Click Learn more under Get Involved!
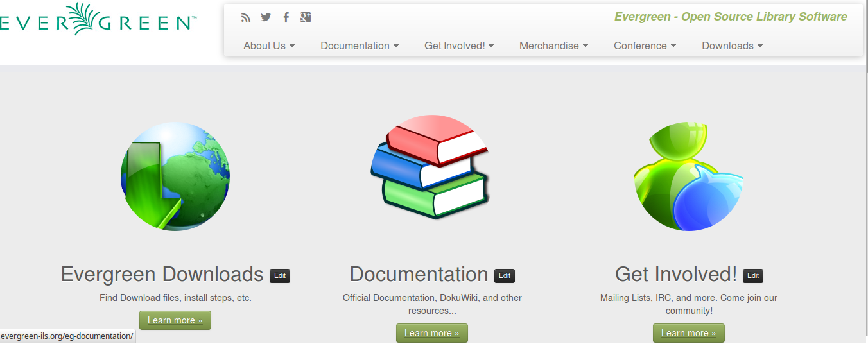Screen dimensions: 868x344 (x=689, y=333)
